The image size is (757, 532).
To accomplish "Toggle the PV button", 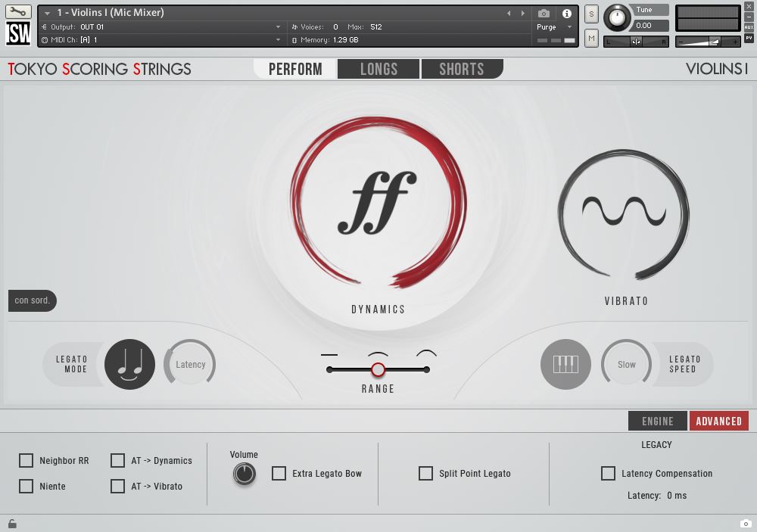I will (749, 38).
